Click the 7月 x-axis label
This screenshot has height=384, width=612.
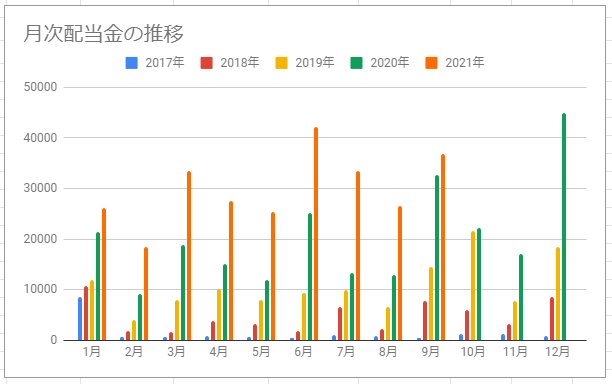tap(345, 352)
